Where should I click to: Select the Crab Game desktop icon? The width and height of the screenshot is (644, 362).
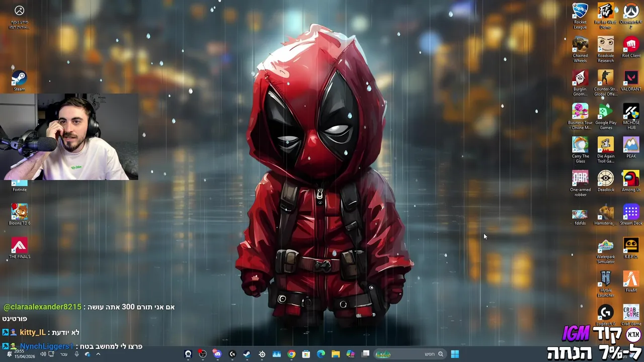[631, 316]
